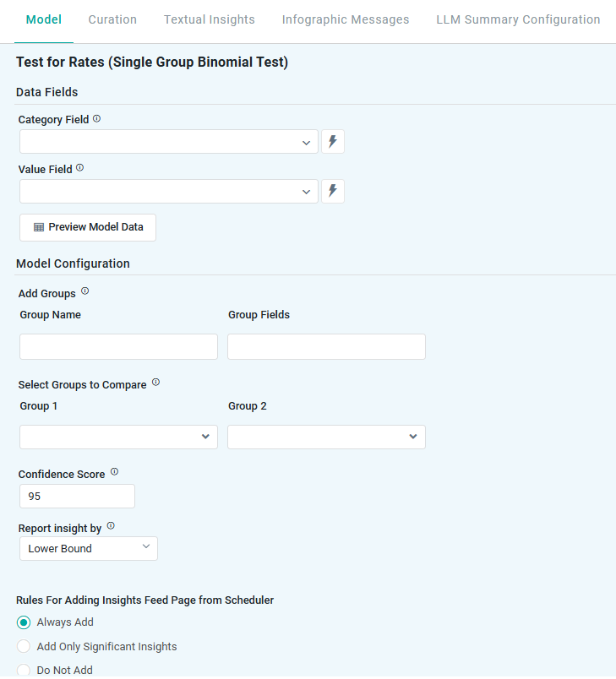The width and height of the screenshot is (616, 679).
Task: Open the Report insight by Lower Bound dropdown
Action: tap(88, 549)
